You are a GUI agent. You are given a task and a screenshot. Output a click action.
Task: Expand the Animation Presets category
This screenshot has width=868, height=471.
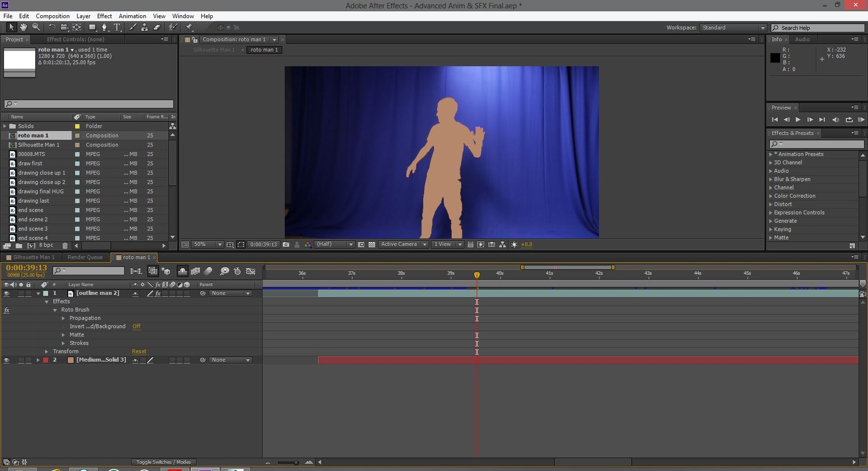pos(770,154)
